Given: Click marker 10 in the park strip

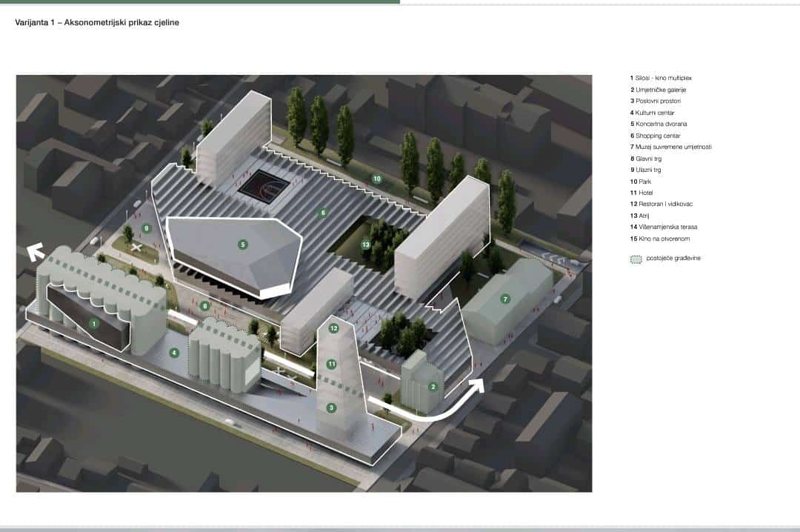Looking at the screenshot, I should (376, 179).
